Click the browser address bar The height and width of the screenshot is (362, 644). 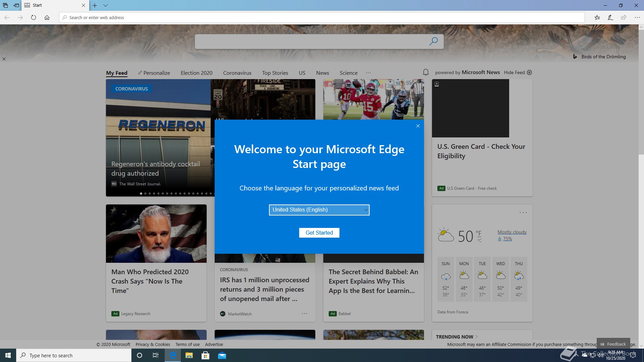(322, 17)
